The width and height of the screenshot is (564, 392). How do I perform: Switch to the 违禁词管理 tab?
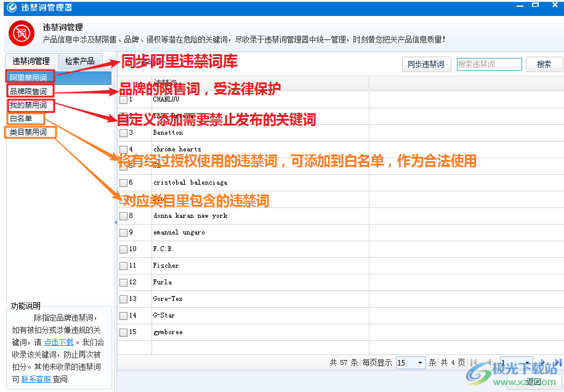click(31, 61)
